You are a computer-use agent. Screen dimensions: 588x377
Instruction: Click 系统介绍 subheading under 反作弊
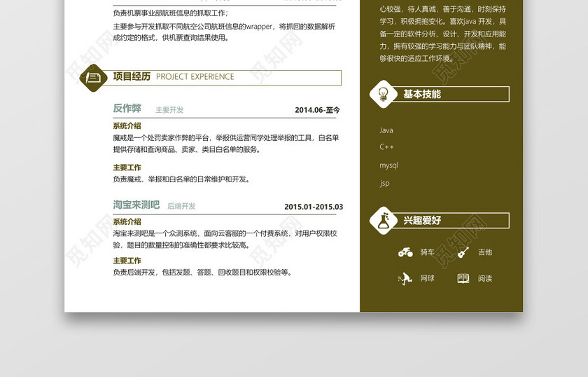[x=127, y=126]
